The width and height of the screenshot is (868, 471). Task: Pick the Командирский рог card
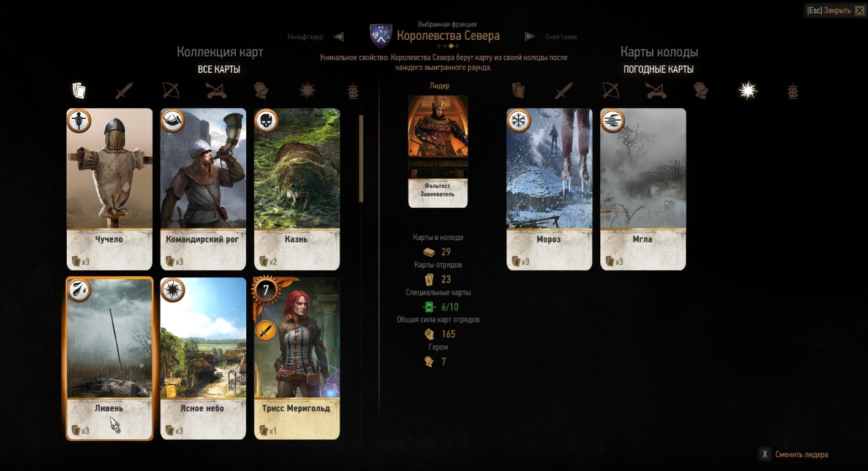pos(203,189)
